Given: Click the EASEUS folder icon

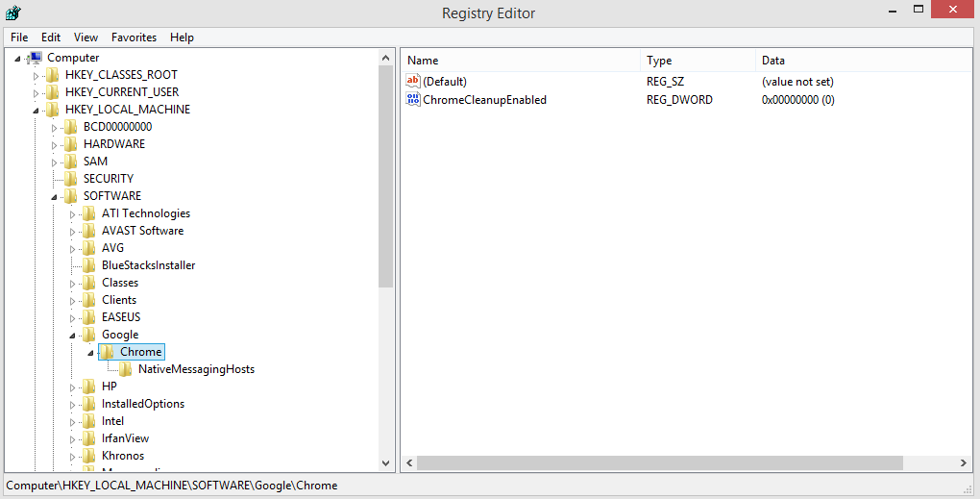Looking at the screenshot, I should tap(88, 317).
